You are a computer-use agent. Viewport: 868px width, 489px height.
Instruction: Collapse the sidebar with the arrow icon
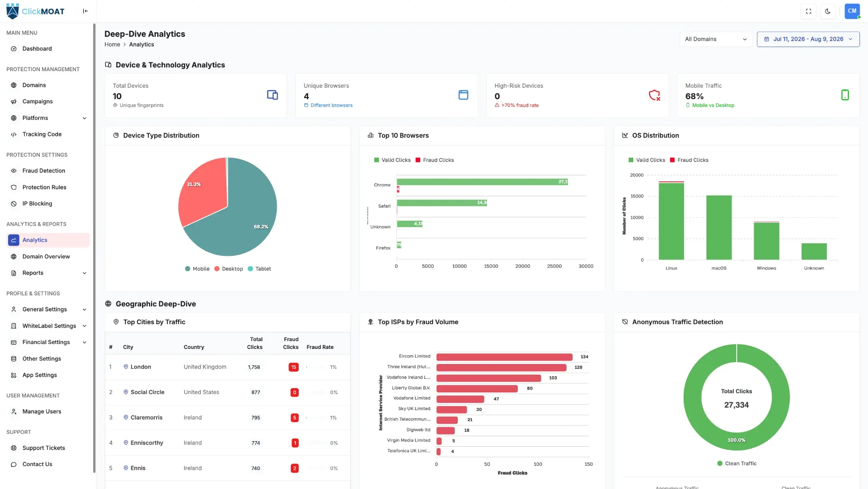pyautogui.click(x=85, y=11)
